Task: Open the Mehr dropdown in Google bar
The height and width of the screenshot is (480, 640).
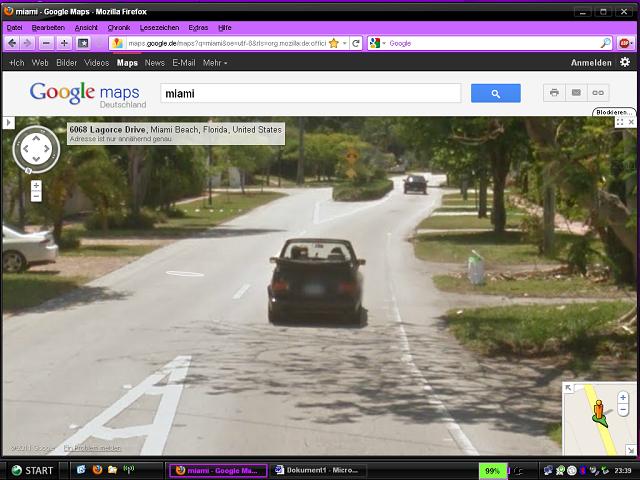Action: click(215, 63)
